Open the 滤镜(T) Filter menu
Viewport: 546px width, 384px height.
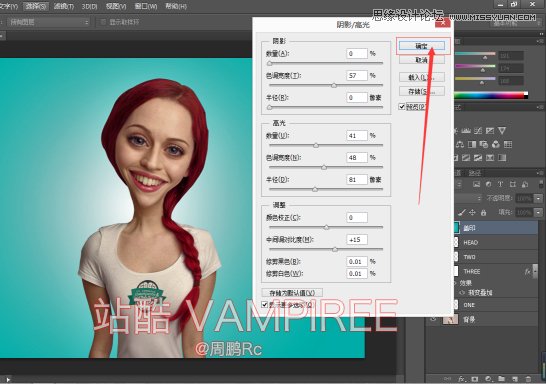[64, 6]
